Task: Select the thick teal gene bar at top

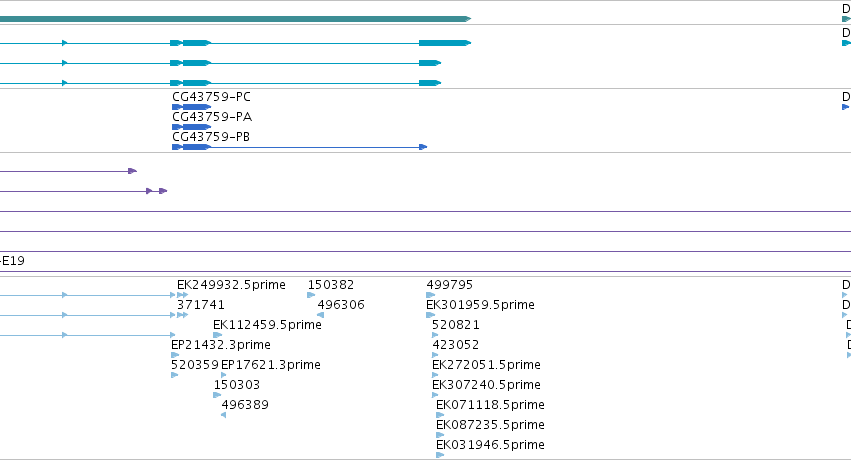Action: pyautogui.click(x=236, y=19)
